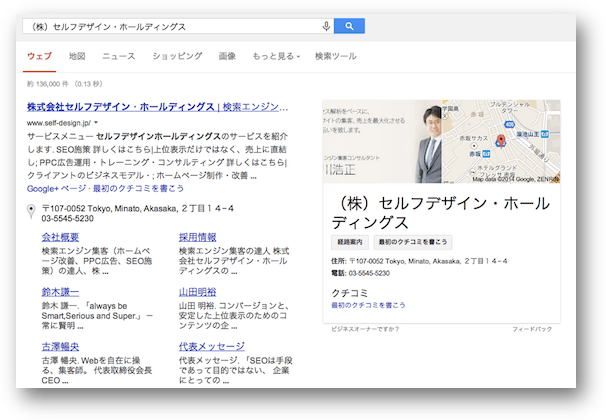Click the 電話 number in knowledge panel
The width and height of the screenshot is (606, 420).
tap(369, 273)
